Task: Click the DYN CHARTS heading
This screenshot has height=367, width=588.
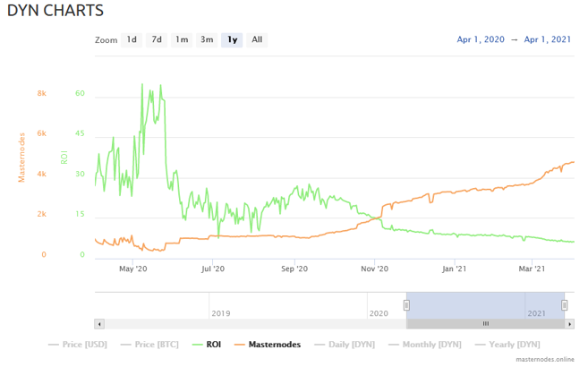Action: [x=55, y=11]
